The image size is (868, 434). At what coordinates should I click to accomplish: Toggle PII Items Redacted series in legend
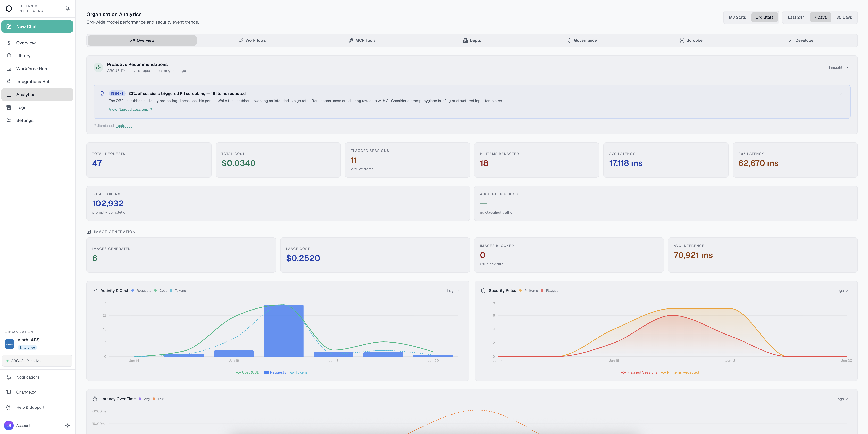click(680, 372)
